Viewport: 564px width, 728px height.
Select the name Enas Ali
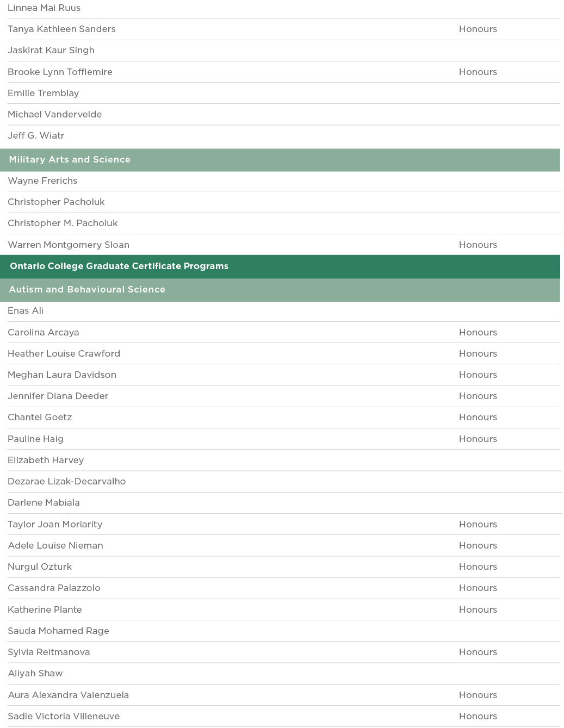click(26, 311)
